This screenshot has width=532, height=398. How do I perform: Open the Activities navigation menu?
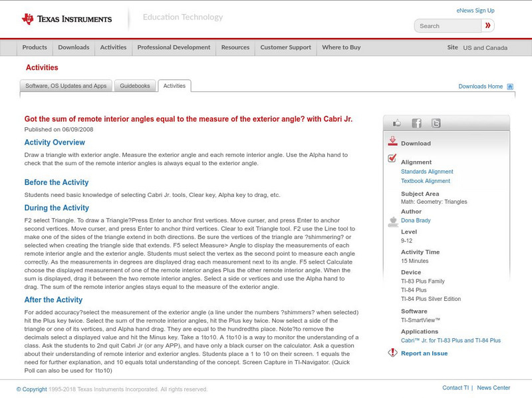pos(113,47)
